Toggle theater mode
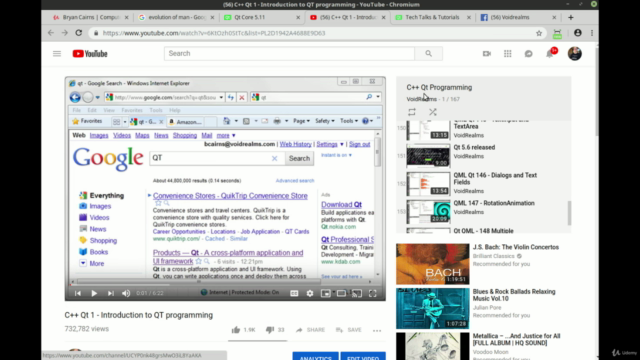This screenshot has height=360, width=640. (341, 293)
